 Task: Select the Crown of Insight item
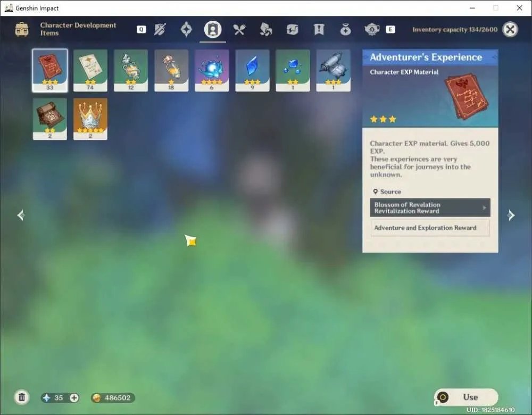pyautogui.click(x=90, y=119)
